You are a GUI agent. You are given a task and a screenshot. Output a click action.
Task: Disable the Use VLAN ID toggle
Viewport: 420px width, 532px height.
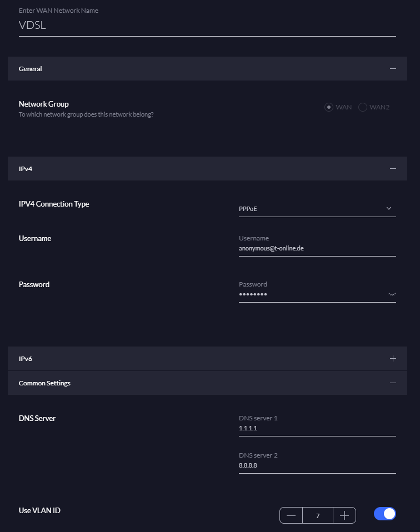(x=384, y=514)
